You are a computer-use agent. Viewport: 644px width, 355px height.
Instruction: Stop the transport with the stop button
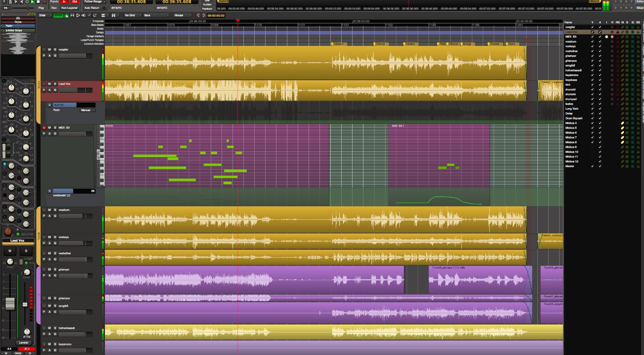pyautogui.click(x=38, y=2)
